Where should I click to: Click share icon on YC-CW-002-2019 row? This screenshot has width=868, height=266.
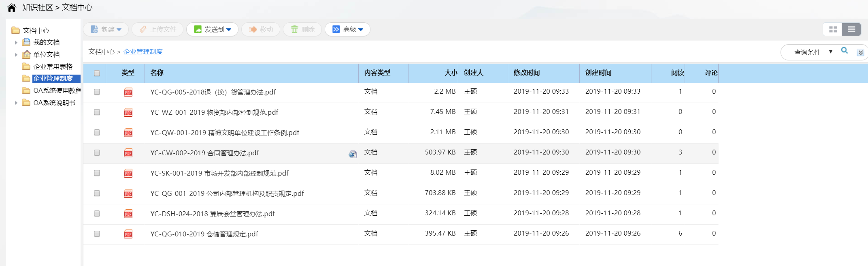click(x=353, y=154)
